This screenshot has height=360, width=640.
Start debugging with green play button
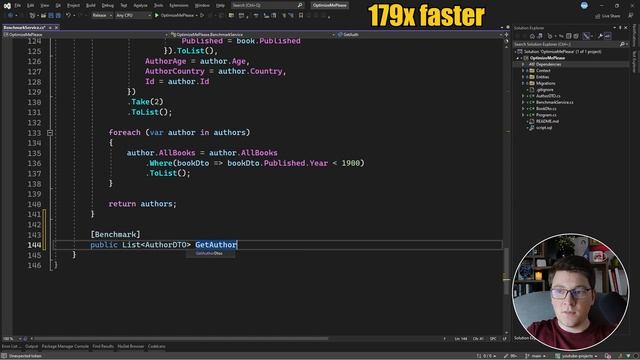[157, 16]
